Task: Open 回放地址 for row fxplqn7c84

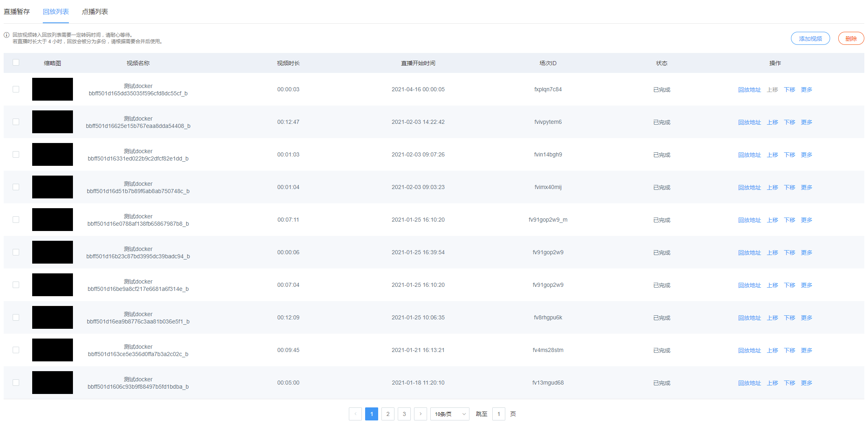Action: point(749,90)
